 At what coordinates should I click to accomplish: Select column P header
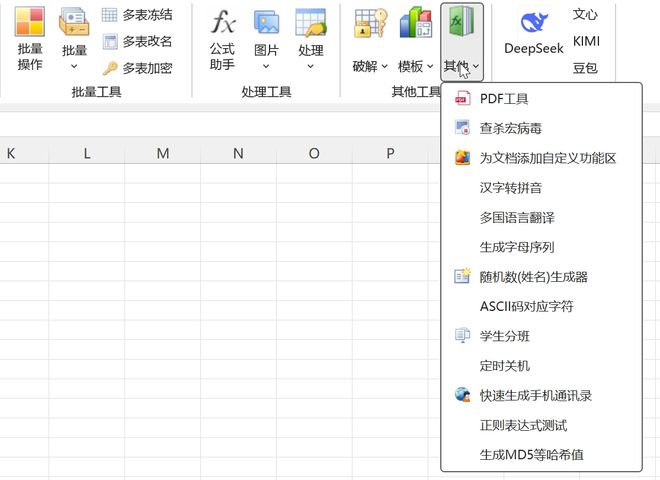(390, 153)
